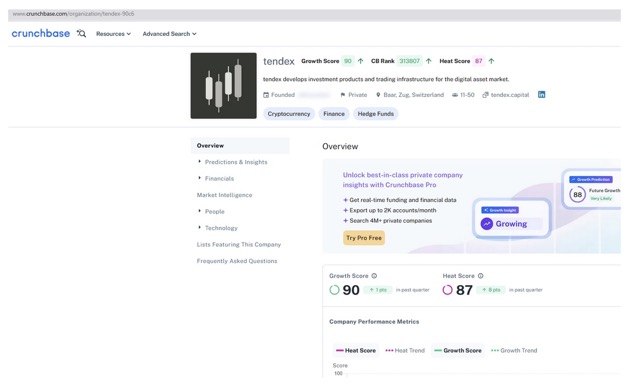Open Growth Score info icon

click(x=374, y=276)
